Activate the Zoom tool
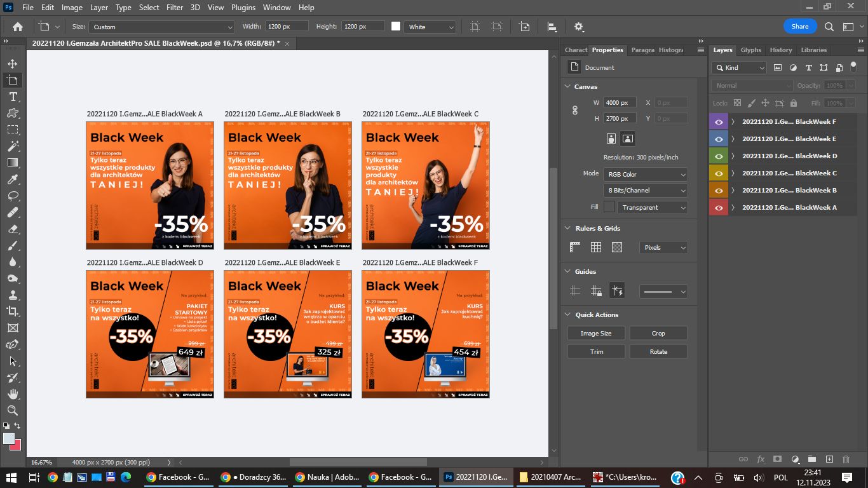Screen dimensions: 868x488 click(12, 410)
